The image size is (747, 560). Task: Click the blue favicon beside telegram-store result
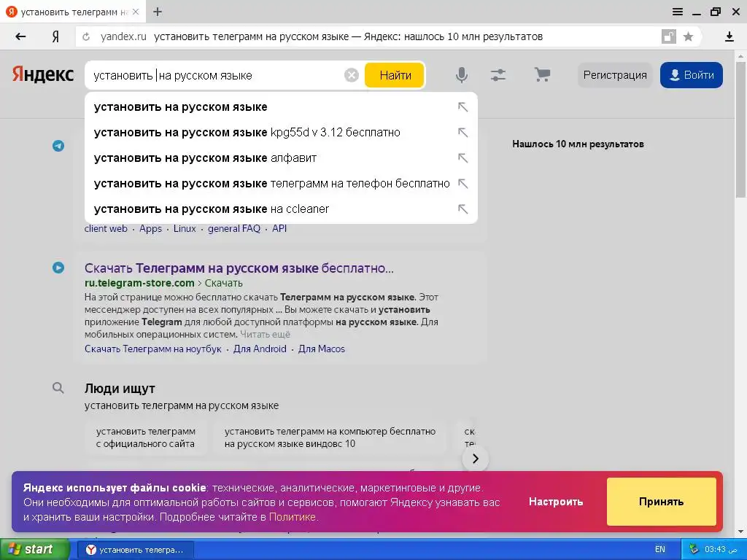pos(58,268)
